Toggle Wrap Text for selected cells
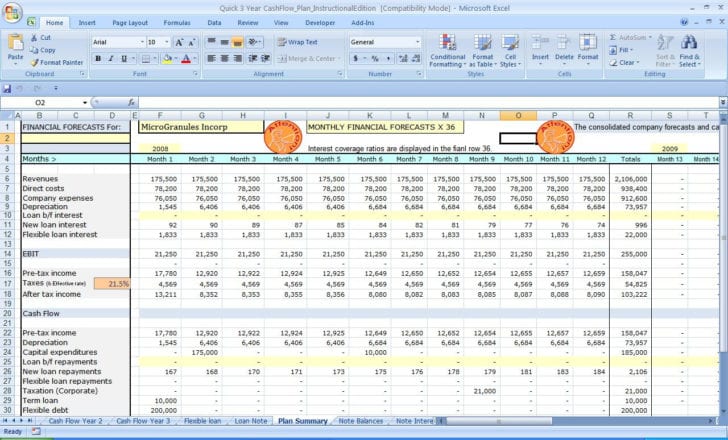 [x=296, y=42]
